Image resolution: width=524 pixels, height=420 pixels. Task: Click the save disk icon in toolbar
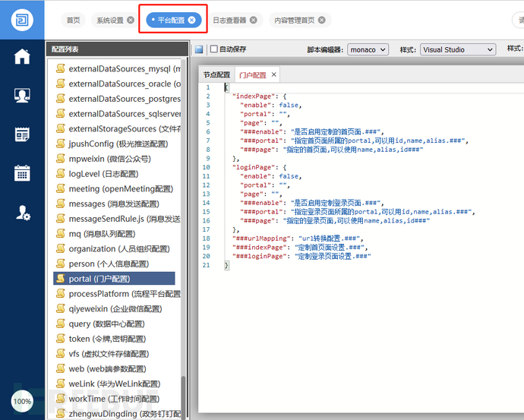pos(199,49)
